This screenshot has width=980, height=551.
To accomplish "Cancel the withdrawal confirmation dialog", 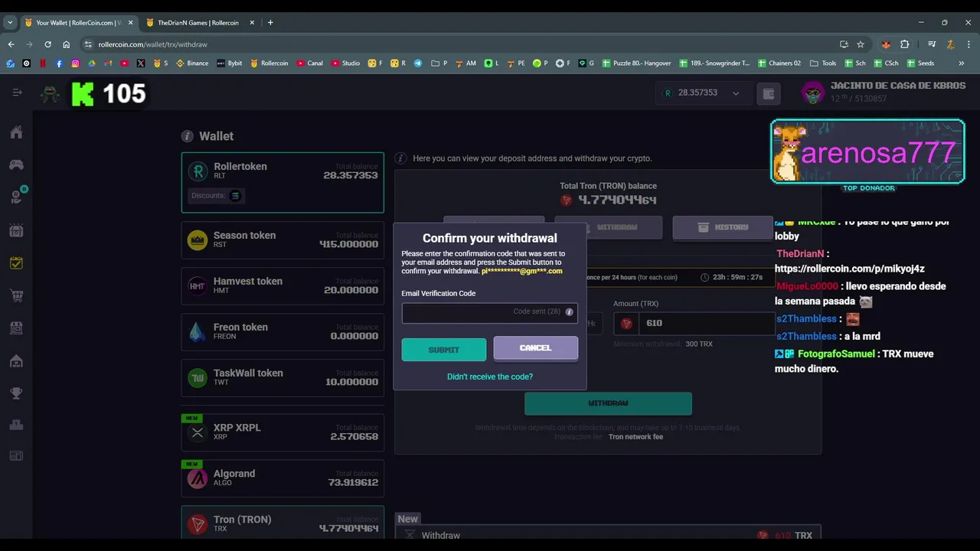I will [535, 348].
